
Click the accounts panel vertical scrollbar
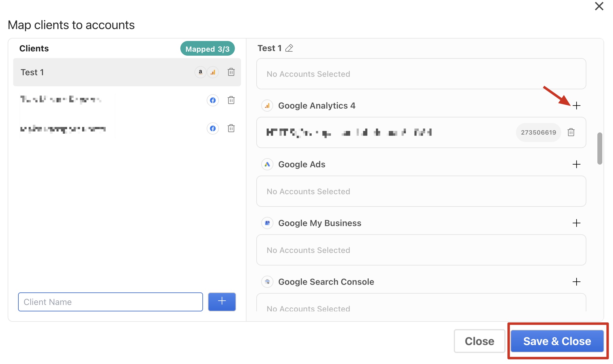600,149
